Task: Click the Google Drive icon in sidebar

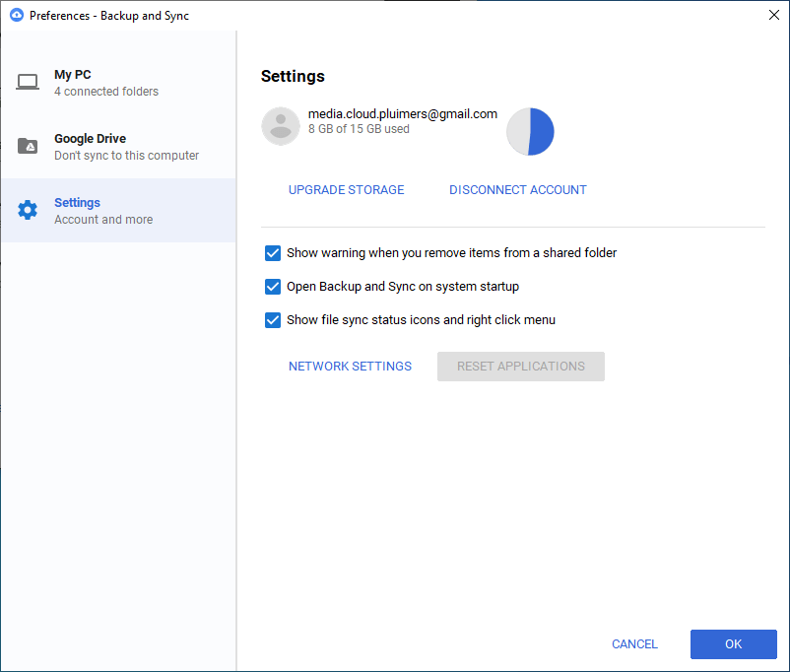Action: pos(27,146)
